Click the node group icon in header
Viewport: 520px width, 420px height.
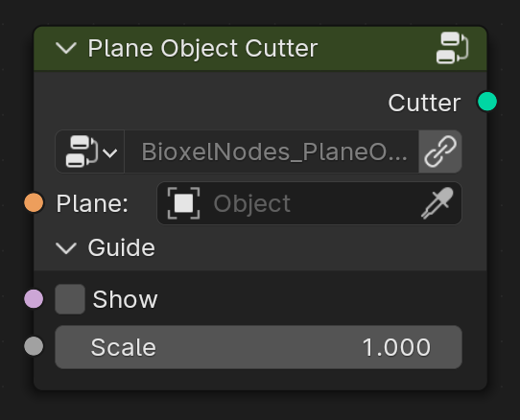(452, 48)
